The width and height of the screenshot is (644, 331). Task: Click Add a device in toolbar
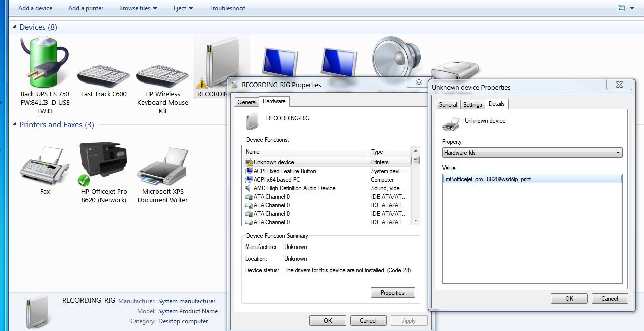point(35,8)
